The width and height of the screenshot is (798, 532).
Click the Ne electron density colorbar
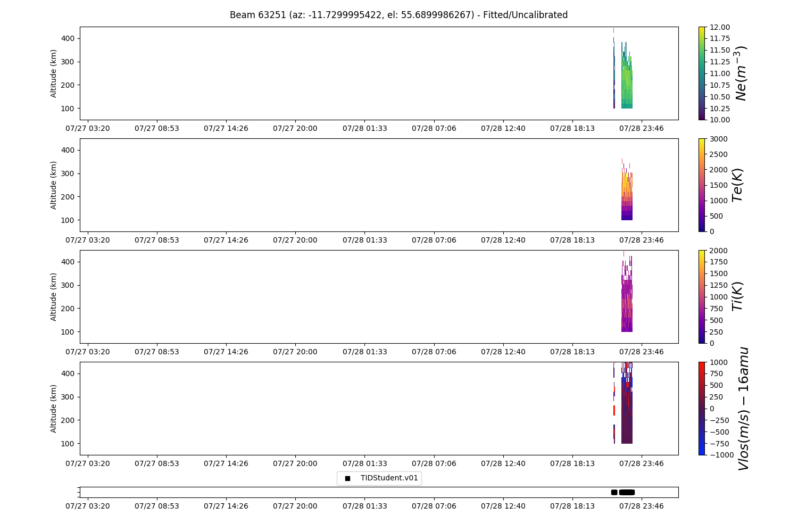click(702, 73)
